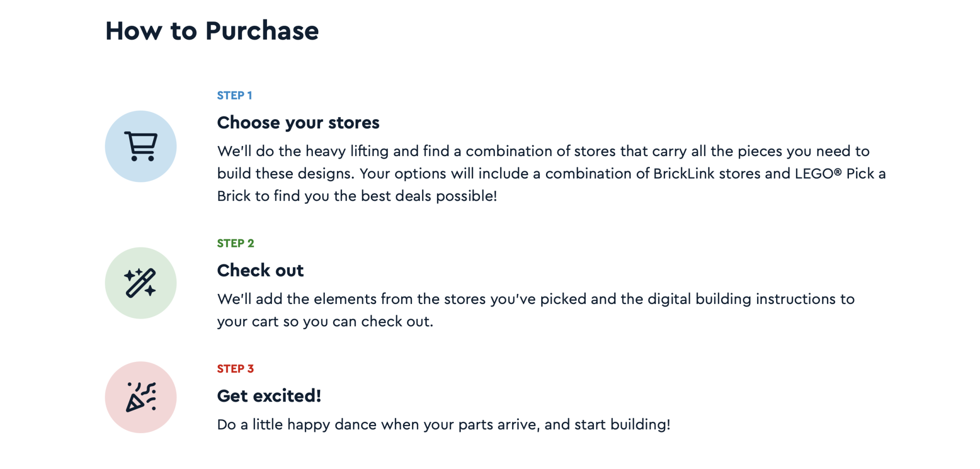Click the word BrickLink in the description
Image resolution: width=980 pixels, height=469 pixels.
tap(684, 173)
